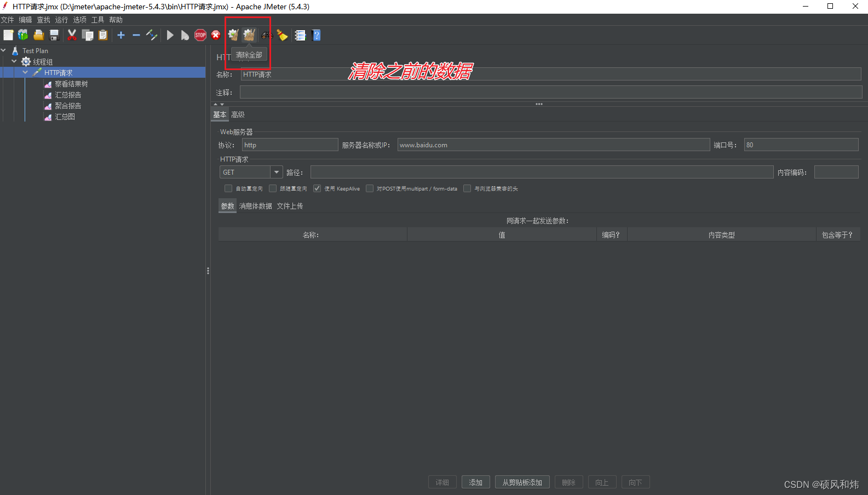Image resolution: width=868 pixels, height=495 pixels.
Task: Click the Clear All double broom icon
Action: point(249,35)
